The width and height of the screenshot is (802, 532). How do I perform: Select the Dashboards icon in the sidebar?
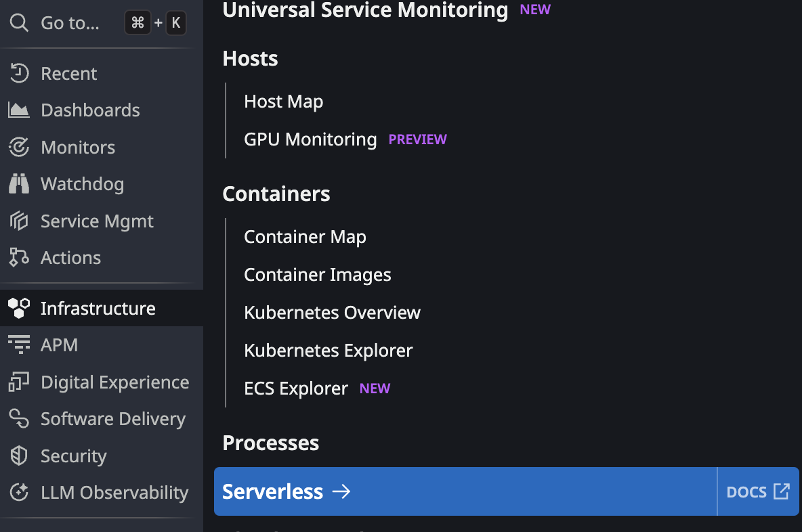pos(18,110)
